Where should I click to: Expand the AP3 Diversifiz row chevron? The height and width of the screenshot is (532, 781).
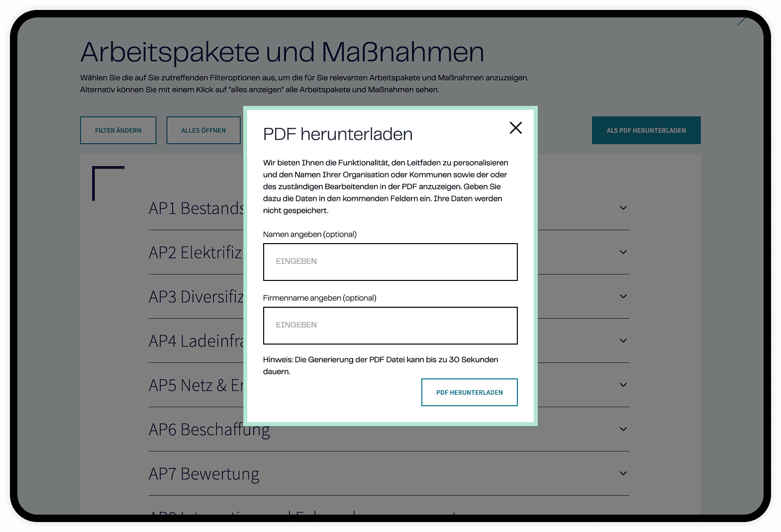(x=623, y=296)
